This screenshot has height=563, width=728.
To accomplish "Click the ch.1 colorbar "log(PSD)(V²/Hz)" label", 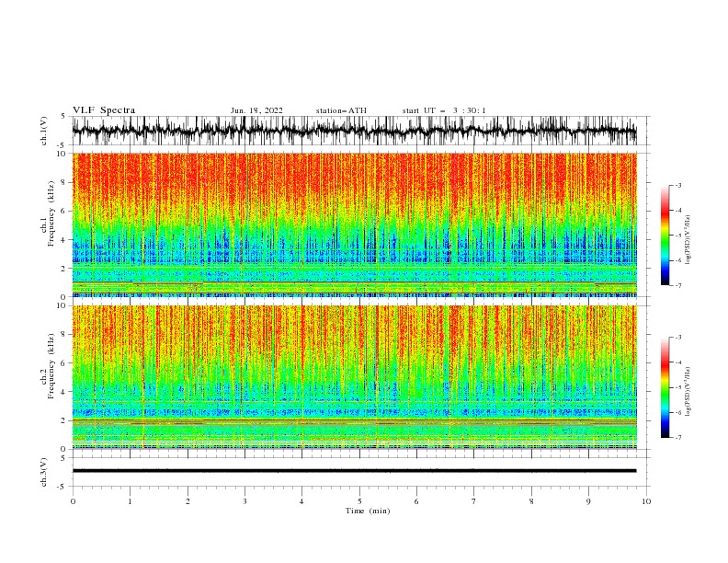I will coord(688,240).
